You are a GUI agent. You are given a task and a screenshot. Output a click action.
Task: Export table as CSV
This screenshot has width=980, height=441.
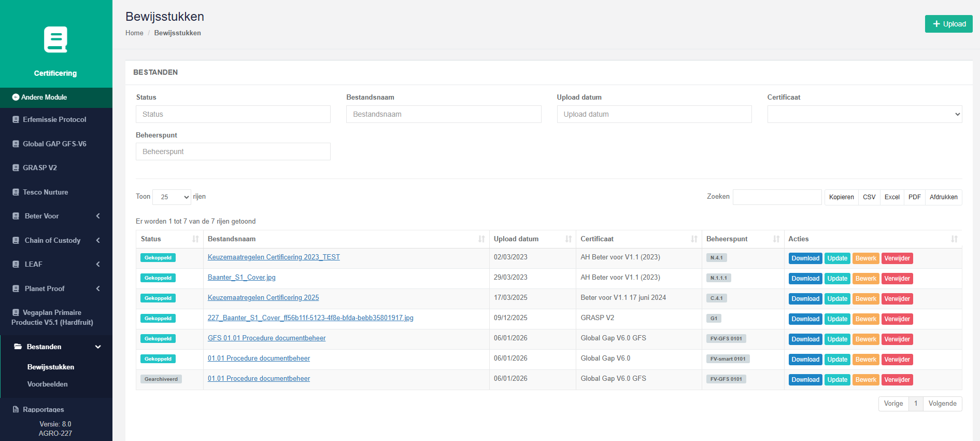click(869, 197)
